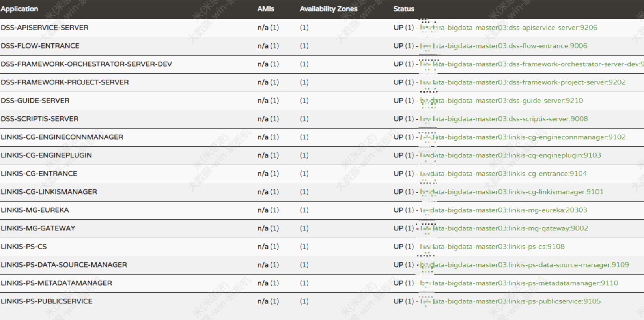
Task: Click the Availability Zones column header
Action: coord(329,9)
